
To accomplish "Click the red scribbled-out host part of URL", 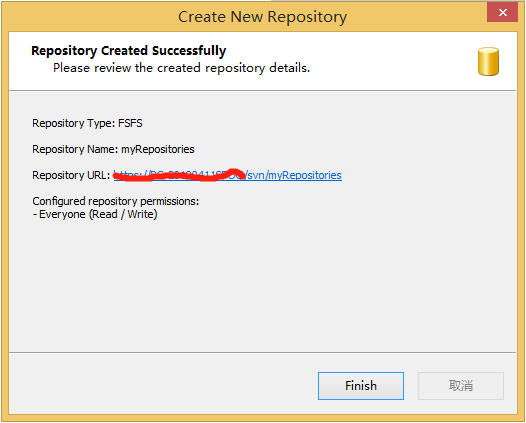I will click(x=179, y=175).
